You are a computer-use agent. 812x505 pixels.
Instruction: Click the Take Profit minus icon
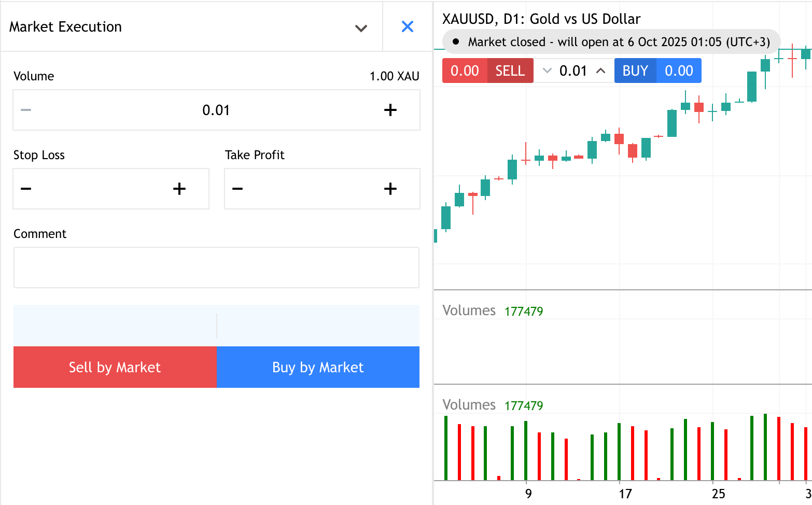pos(237,189)
